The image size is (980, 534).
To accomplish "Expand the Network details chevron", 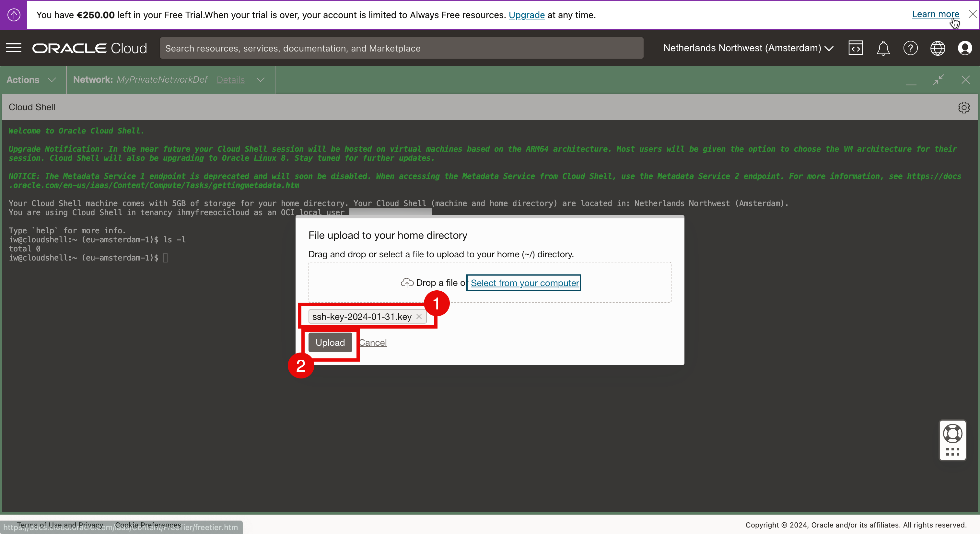I will pyautogui.click(x=261, y=79).
